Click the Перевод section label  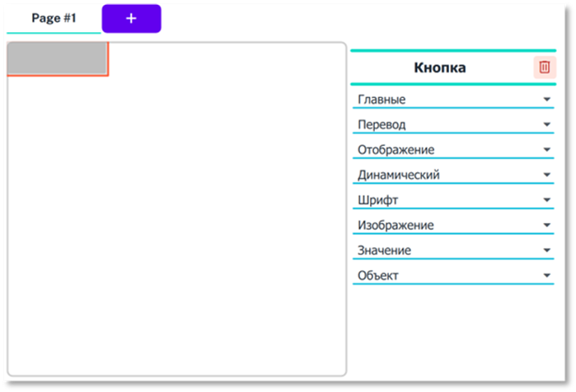(x=382, y=125)
